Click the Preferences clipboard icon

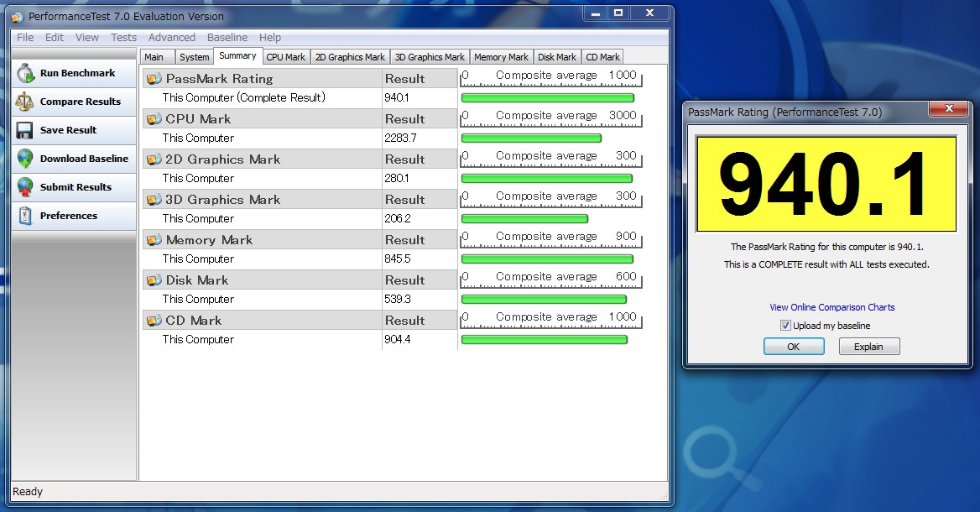[x=25, y=216]
